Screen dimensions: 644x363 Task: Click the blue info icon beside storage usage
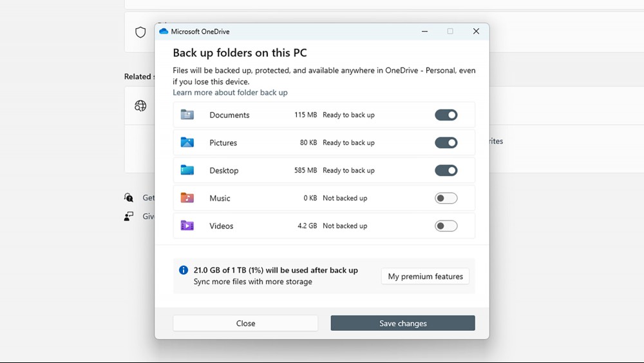[x=184, y=270]
